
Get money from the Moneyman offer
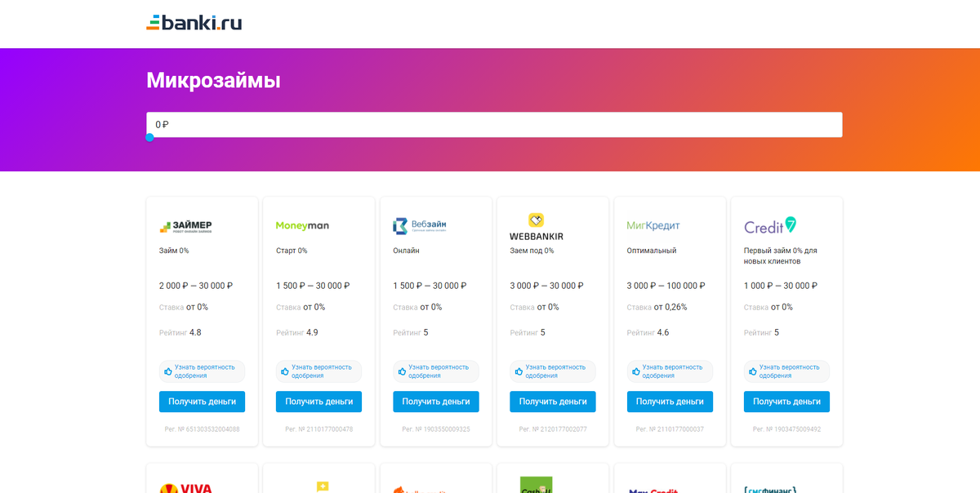pyautogui.click(x=318, y=402)
